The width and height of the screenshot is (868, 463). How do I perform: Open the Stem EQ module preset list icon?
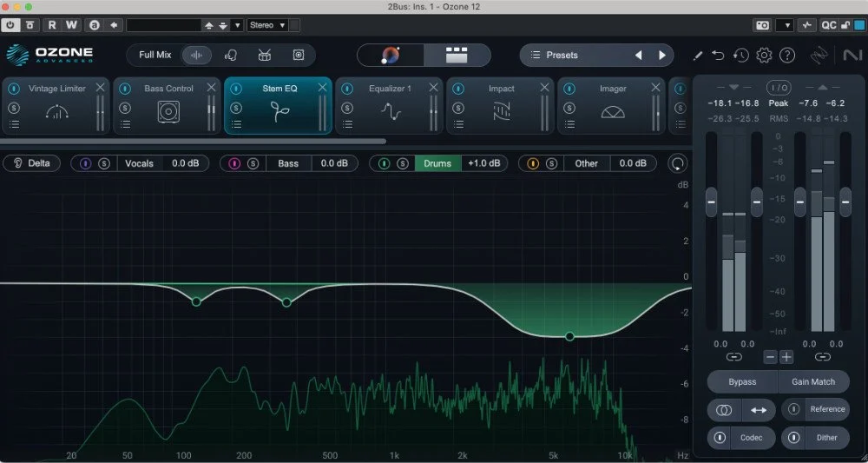pos(236,124)
